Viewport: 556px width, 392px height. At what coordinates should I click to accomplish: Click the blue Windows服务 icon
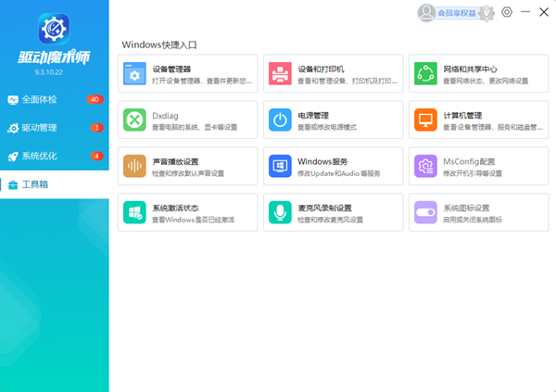[280, 166]
